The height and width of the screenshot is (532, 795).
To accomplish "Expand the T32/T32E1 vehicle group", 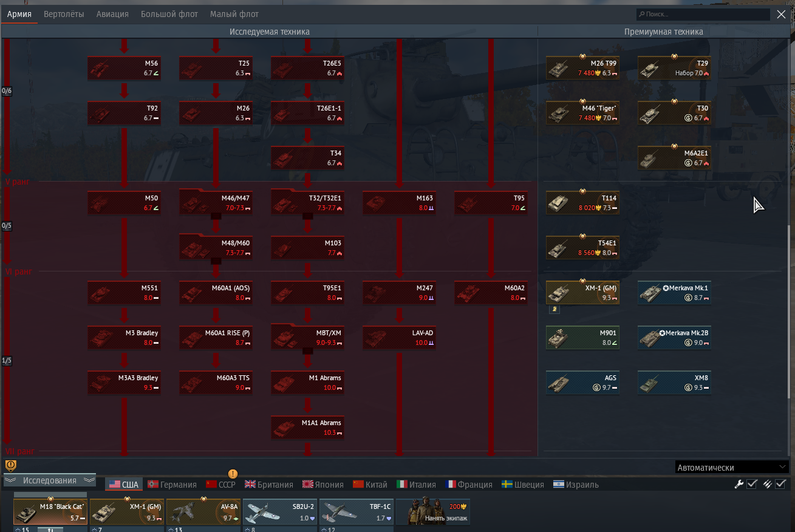I will click(x=308, y=203).
